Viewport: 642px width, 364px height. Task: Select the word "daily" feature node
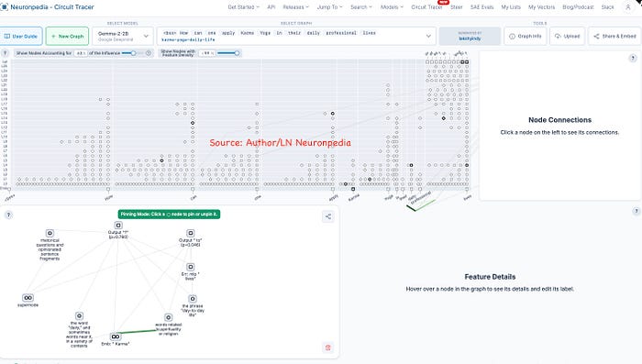click(x=80, y=316)
